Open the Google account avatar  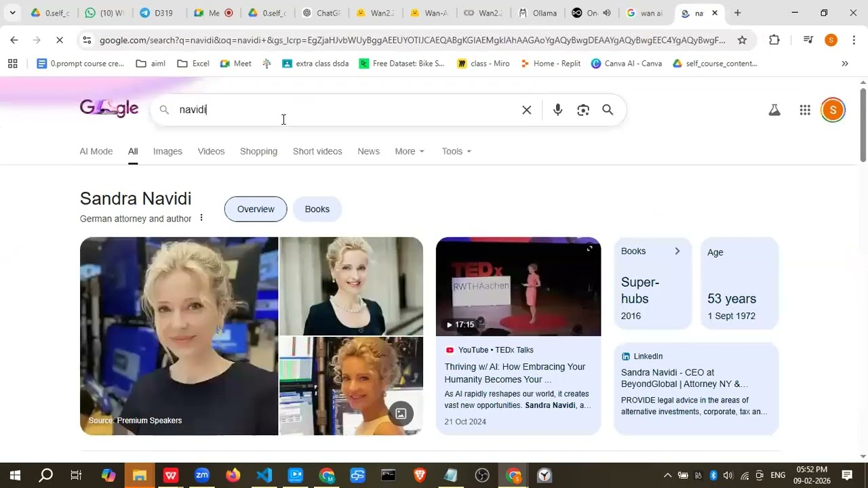(833, 110)
